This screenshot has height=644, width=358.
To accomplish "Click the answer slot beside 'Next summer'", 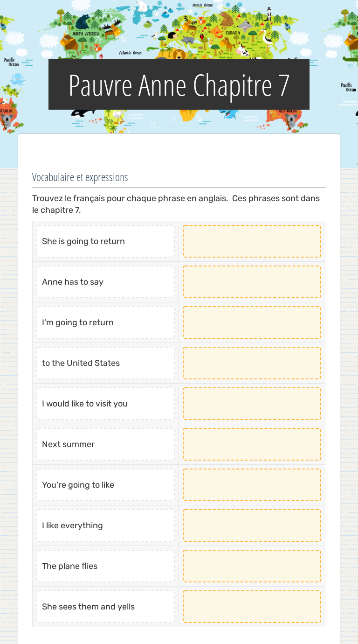I will (252, 444).
